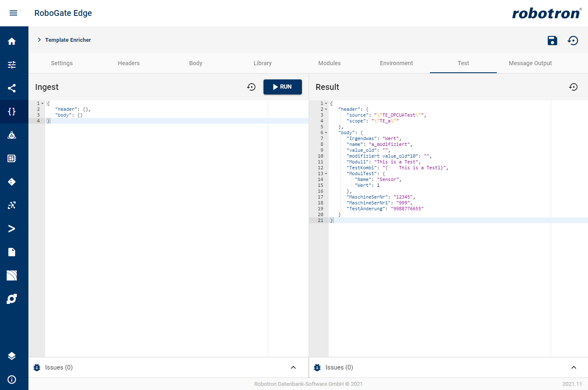The width and height of the screenshot is (588, 390).
Task: Open the hub network sidebar icon
Action: click(12, 135)
